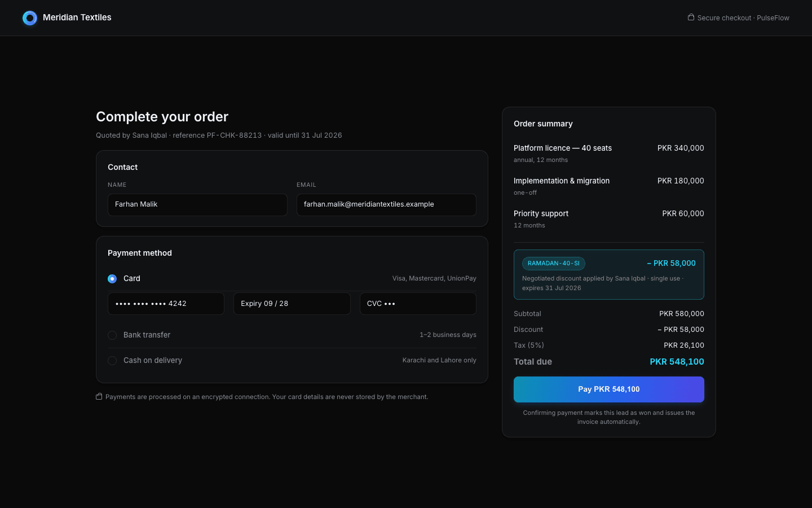
Task: Click the Secure checkout · PulseFlow text
Action: click(743, 18)
